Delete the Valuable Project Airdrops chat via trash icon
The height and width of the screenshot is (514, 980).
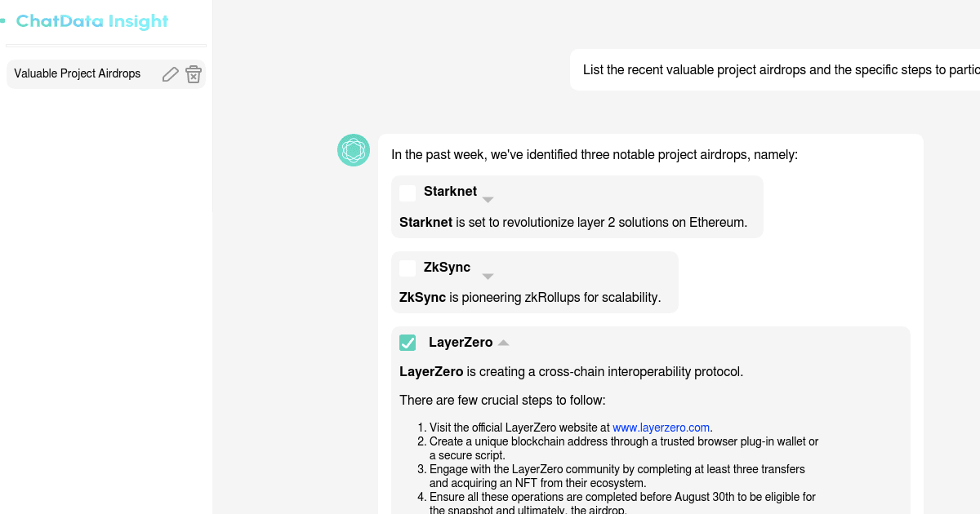tap(194, 73)
